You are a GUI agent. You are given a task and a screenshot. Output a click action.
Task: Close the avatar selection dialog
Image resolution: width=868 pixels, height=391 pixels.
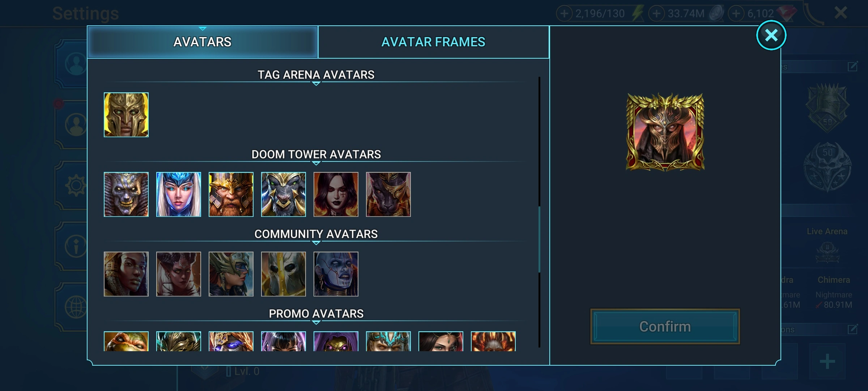(x=771, y=35)
